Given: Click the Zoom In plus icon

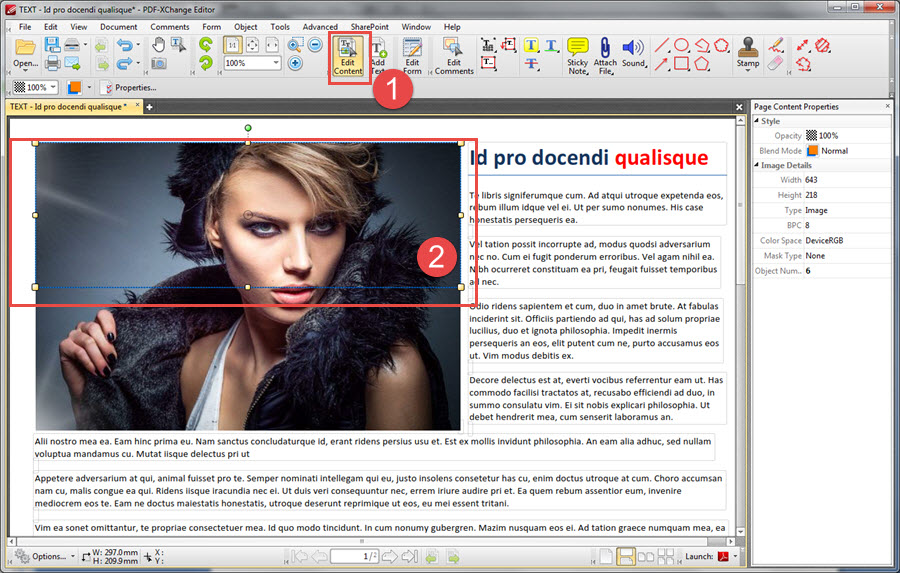Looking at the screenshot, I should pyautogui.click(x=295, y=63).
